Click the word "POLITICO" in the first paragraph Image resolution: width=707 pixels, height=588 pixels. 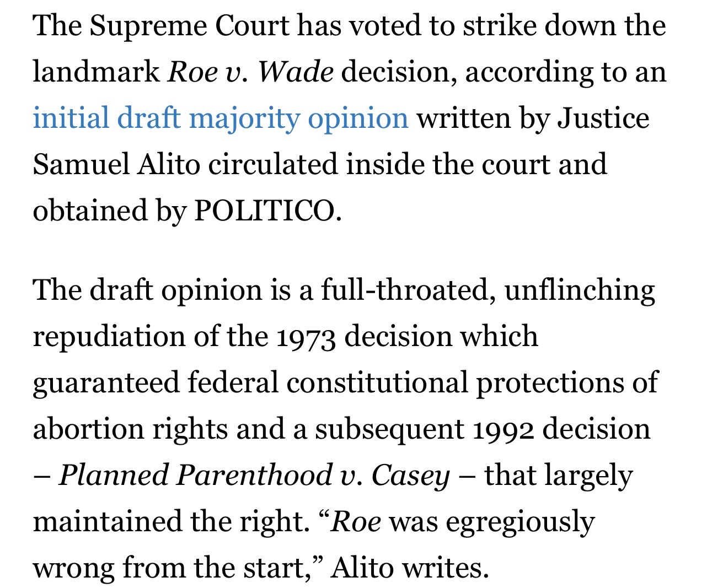click(264, 211)
